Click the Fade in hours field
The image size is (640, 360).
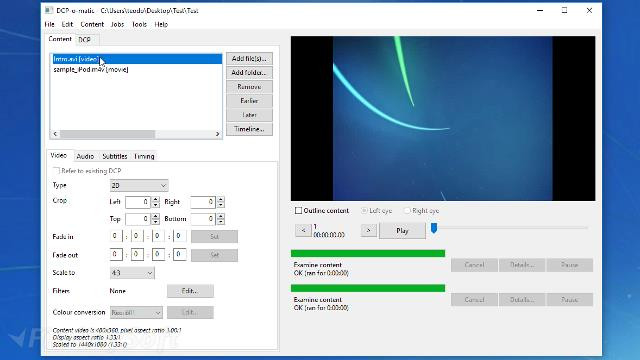coord(116,236)
